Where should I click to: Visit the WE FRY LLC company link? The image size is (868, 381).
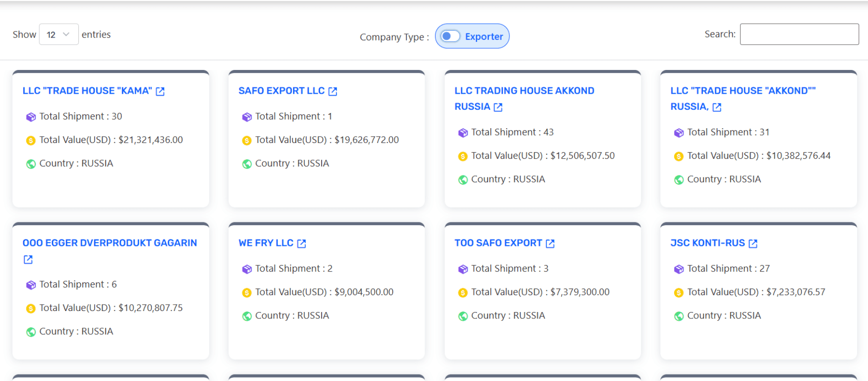click(266, 243)
